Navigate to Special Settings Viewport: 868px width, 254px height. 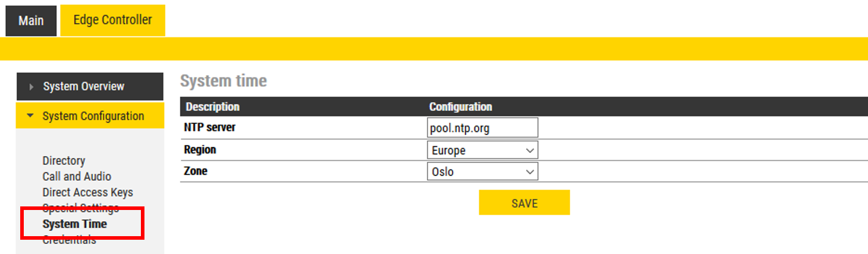coord(80,208)
